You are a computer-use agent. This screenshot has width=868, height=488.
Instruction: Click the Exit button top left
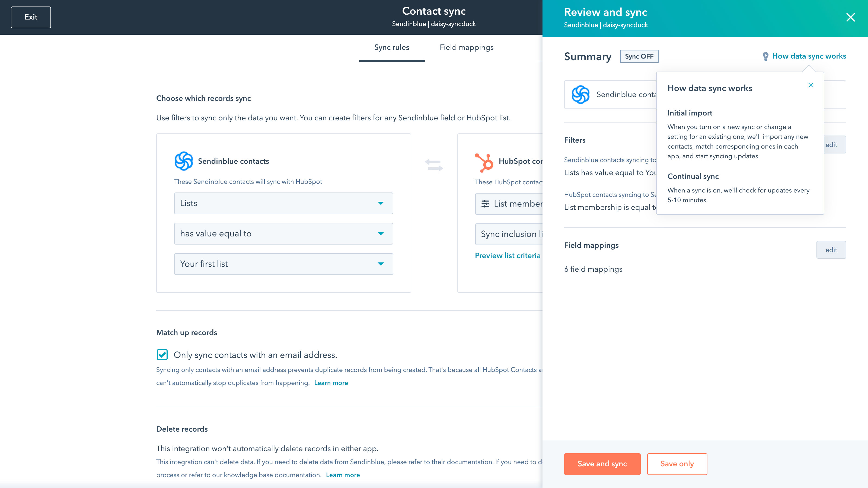tap(30, 17)
